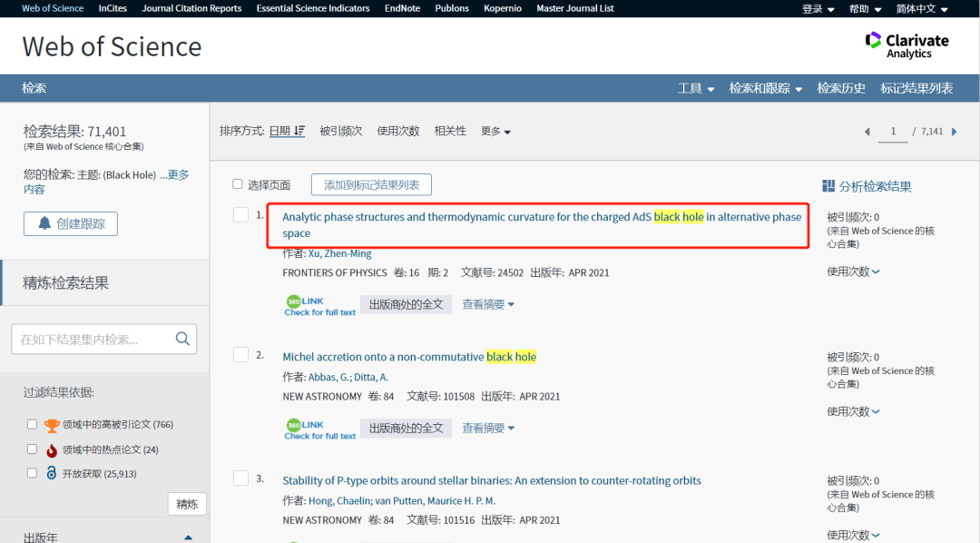Click the search magnifier in refine box
980x543 pixels.
pyautogui.click(x=182, y=339)
